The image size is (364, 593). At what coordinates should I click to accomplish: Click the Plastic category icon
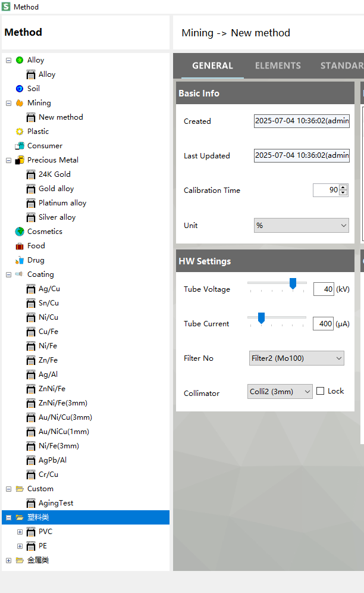click(x=20, y=132)
